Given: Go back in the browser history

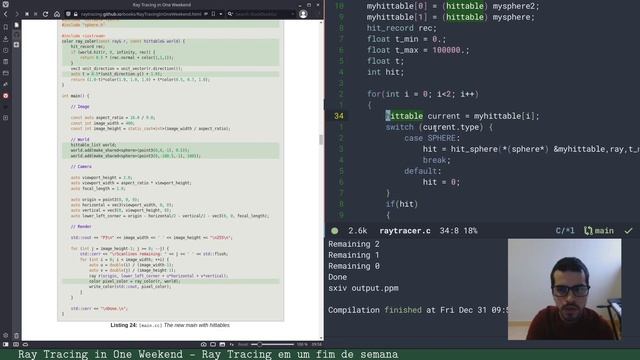Looking at the screenshot, I should point(6,14).
